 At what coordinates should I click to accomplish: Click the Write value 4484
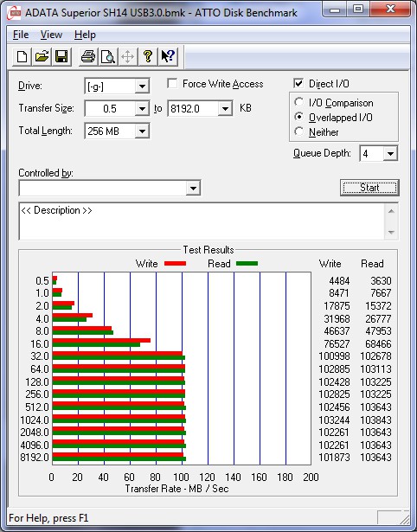339,281
